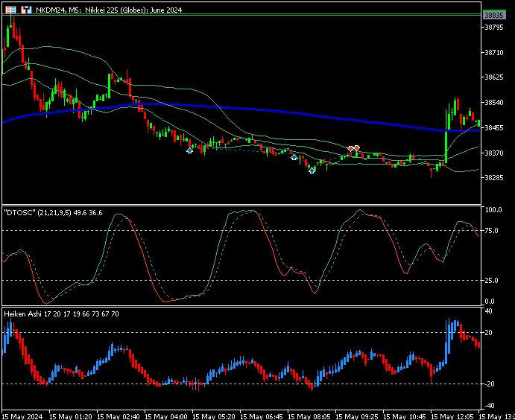
Task: Toggle the one-click trading panel icon
Action: click(26, 10)
